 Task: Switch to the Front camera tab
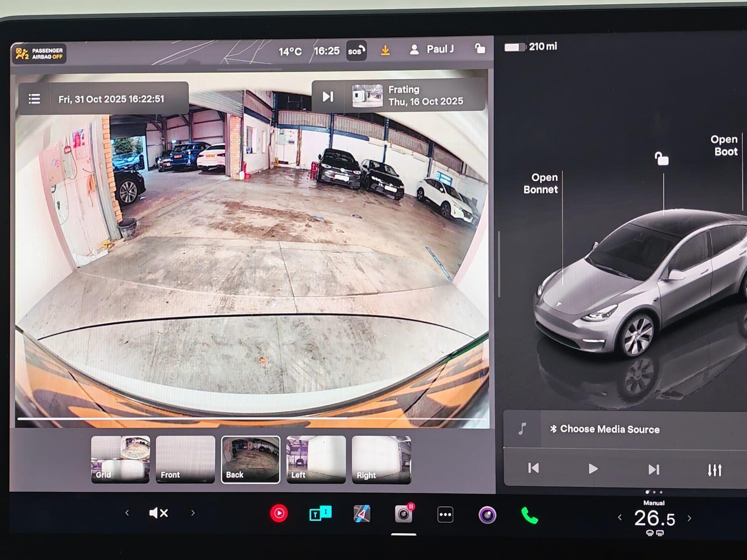[185, 459]
